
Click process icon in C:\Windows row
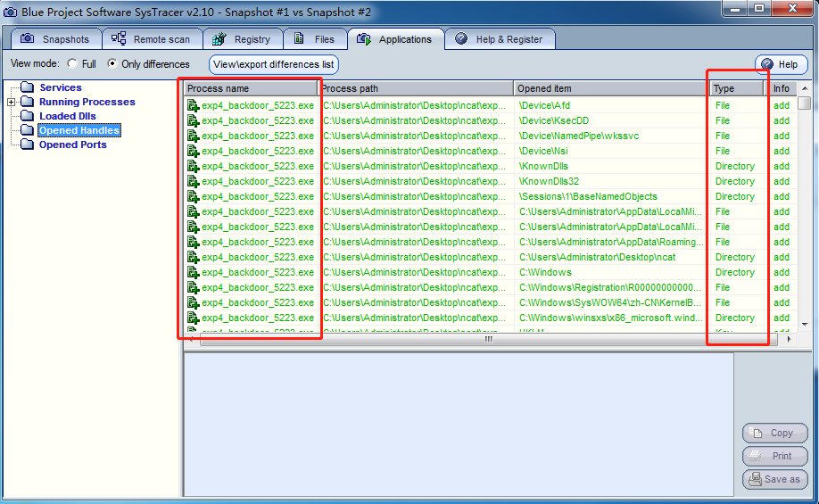194,272
